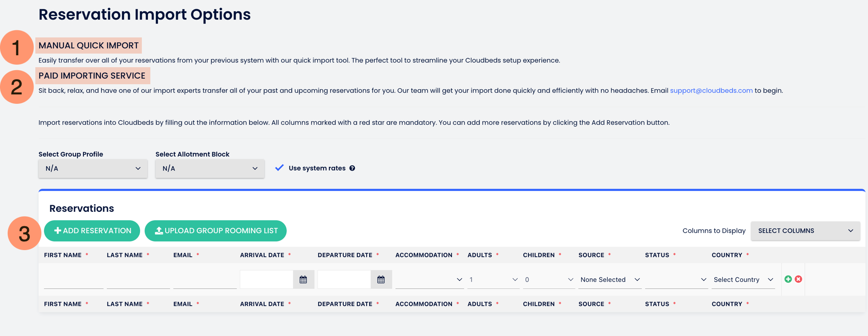Click the support@cloudbeds.com email link
Image resolution: width=868 pixels, height=336 pixels.
point(711,91)
